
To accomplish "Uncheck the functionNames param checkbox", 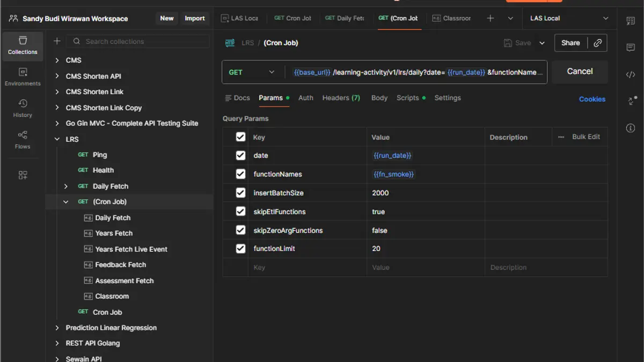I will click(x=240, y=174).
